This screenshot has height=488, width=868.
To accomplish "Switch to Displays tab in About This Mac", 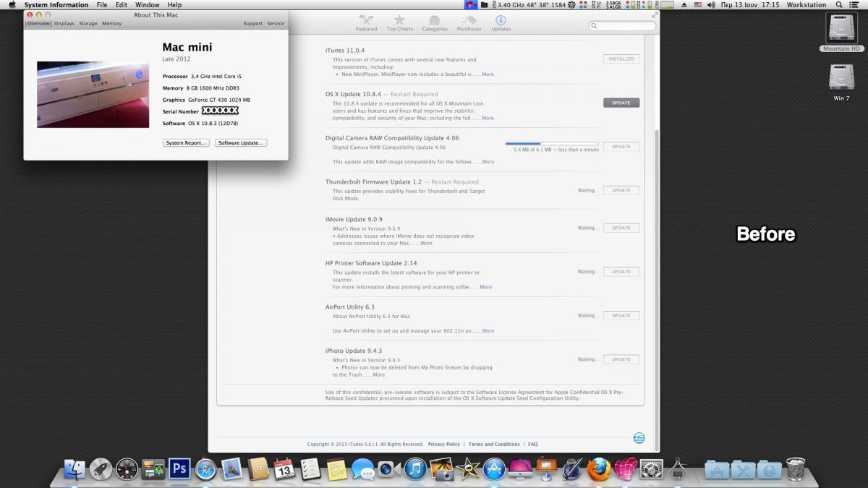I will click(x=64, y=23).
